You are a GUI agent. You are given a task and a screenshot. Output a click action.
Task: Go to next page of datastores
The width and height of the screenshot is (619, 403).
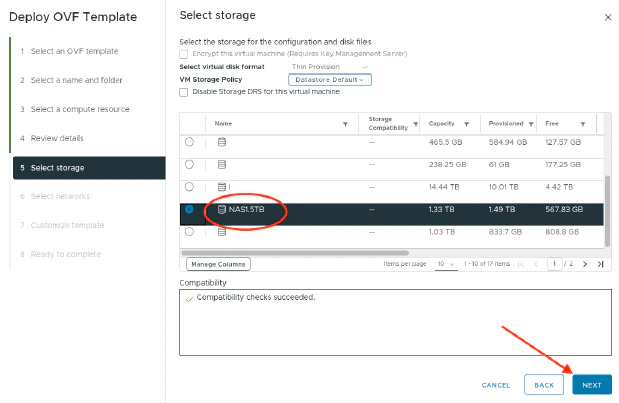click(585, 264)
